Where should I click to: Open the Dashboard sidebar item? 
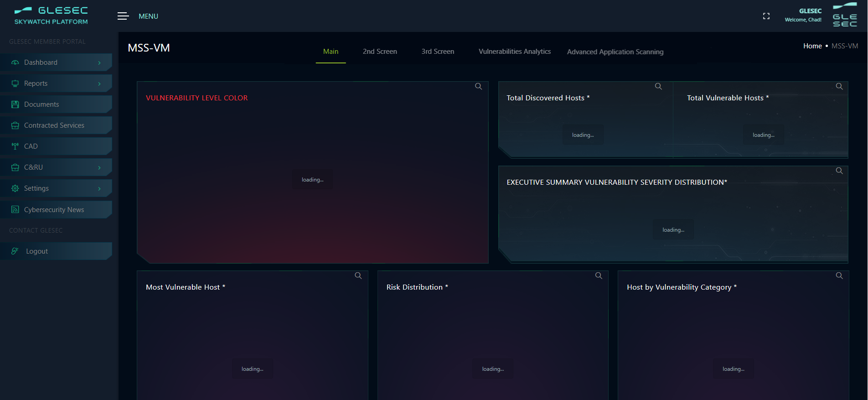click(x=56, y=62)
